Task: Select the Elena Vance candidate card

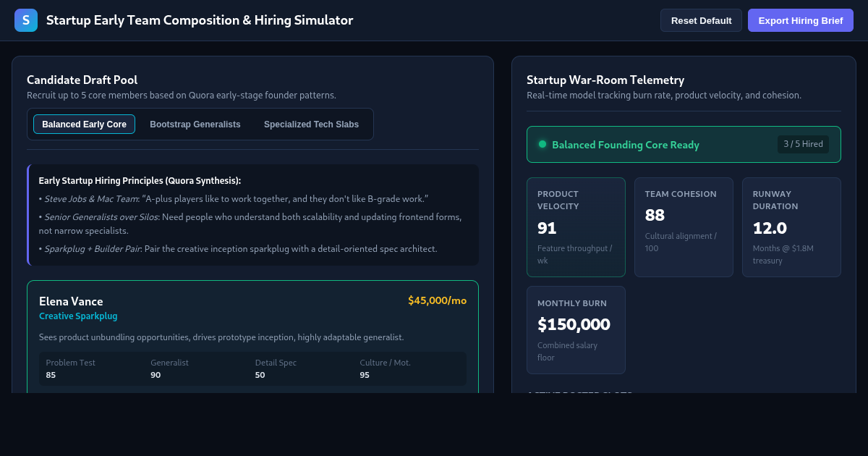Action: pos(252,337)
